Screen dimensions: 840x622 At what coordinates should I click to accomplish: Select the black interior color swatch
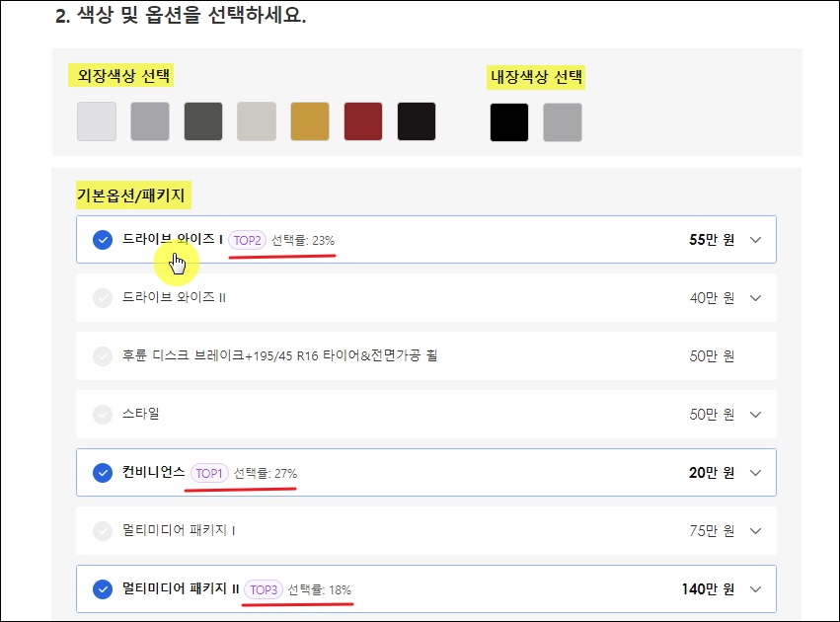pyautogui.click(x=509, y=122)
